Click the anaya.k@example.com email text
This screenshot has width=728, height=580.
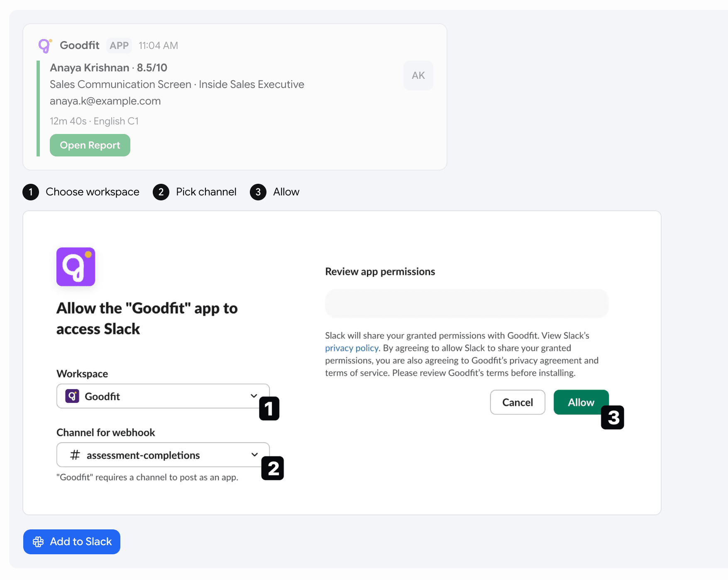tap(105, 101)
